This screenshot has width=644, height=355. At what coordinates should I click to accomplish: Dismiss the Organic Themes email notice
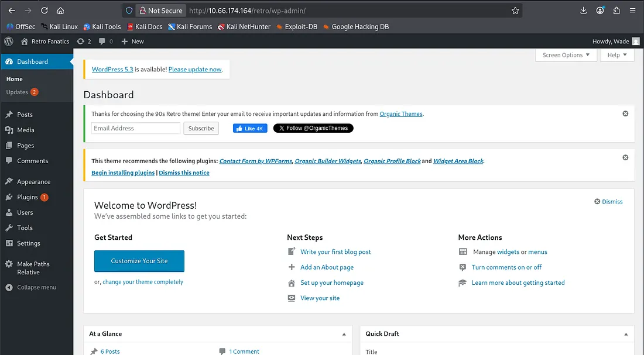625,113
